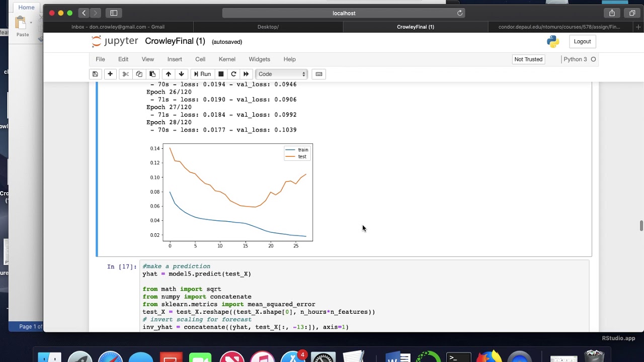Screen dimensions: 644x362
Task: Select the CrowleyFinal (1) tab
Action: point(416,27)
